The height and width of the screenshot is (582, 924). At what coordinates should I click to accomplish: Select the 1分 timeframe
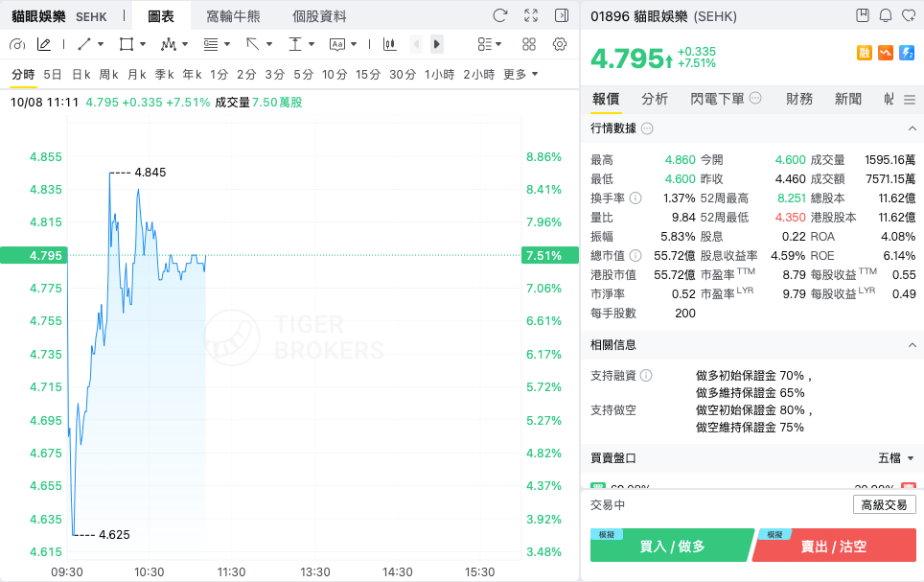219,74
